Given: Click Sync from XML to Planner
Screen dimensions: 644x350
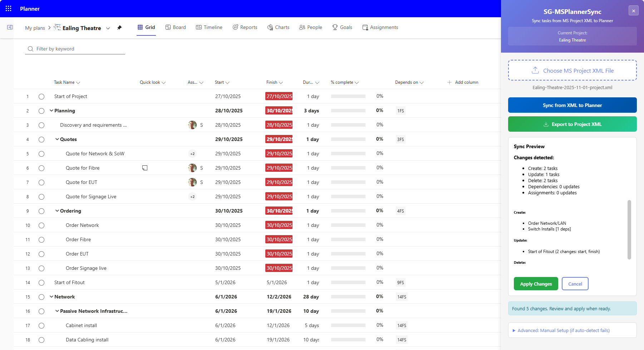Looking at the screenshot, I should click(572, 105).
